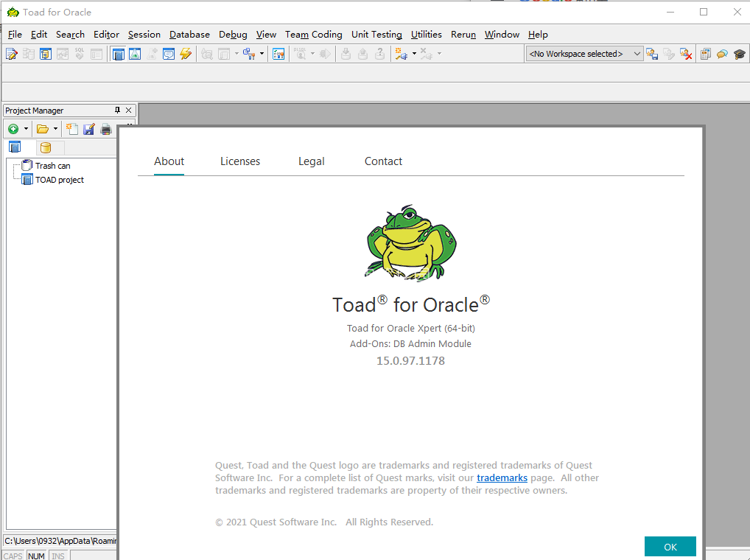The width and height of the screenshot is (750, 560).
Task: Select the Trash can tree node
Action: click(52, 166)
